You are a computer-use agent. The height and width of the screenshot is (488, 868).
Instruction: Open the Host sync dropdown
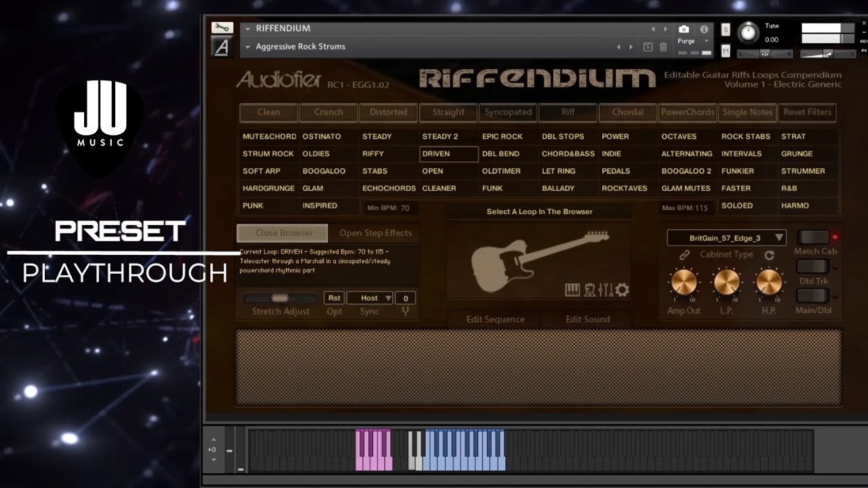370,298
